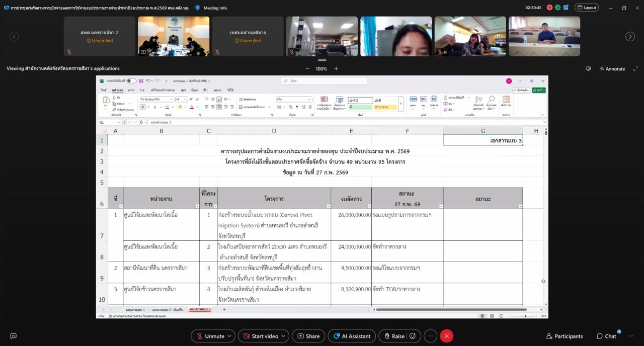Zoom out the shared content view
Viewport: 644px width, 346px height.
(307, 69)
